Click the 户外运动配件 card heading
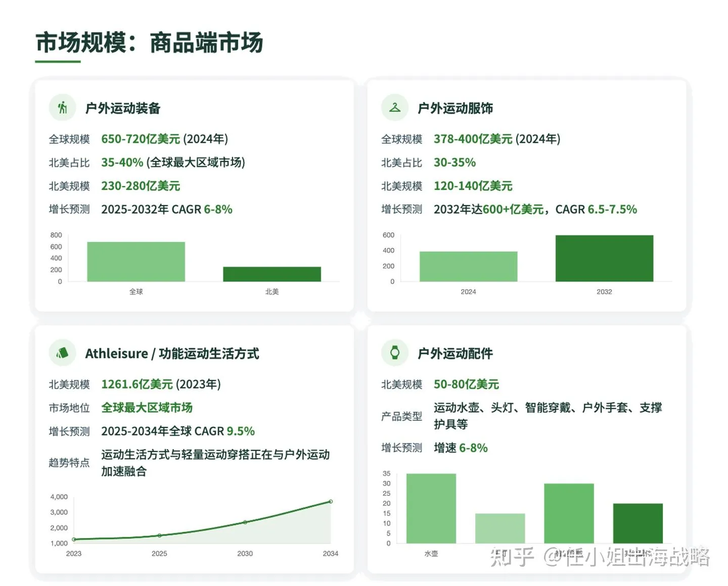This screenshot has height=586, width=728. [456, 353]
